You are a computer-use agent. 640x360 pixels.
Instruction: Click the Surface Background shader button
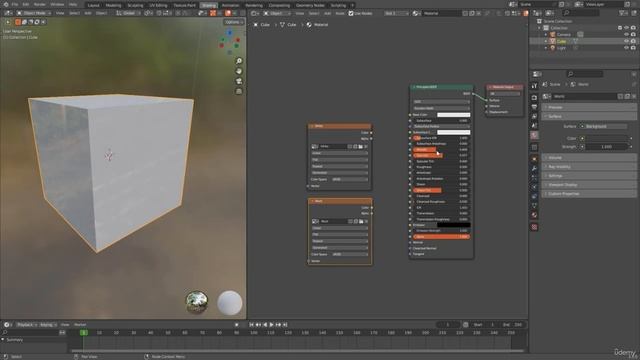[606, 127]
